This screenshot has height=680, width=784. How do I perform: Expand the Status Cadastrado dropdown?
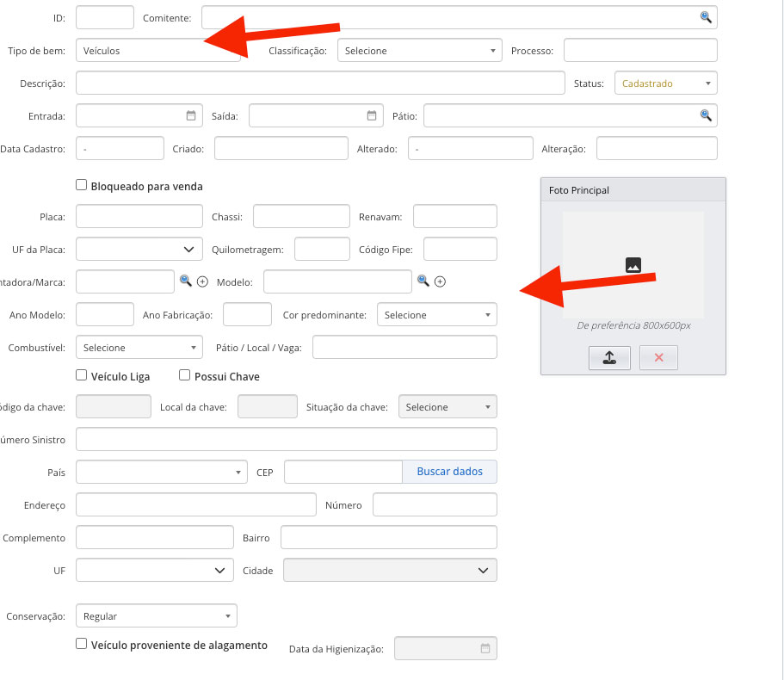(x=665, y=83)
